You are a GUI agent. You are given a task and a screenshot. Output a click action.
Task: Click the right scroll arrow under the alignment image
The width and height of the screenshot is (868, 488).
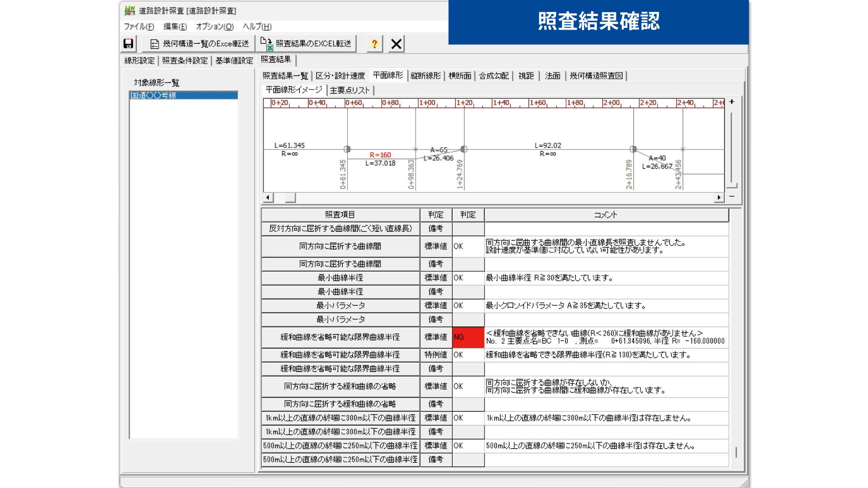pyautogui.click(x=719, y=197)
